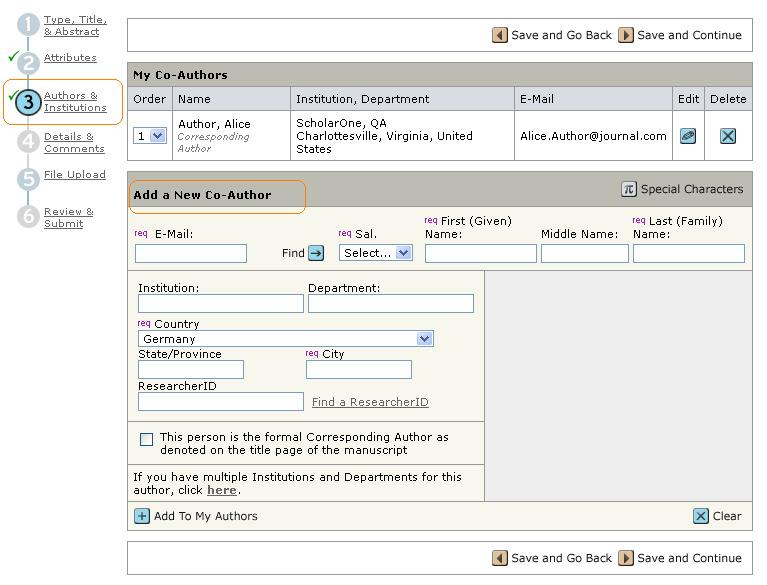Click the Institution text field
Image resolution: width=767 pixels, height=585 pixels.
coord(220,304)
